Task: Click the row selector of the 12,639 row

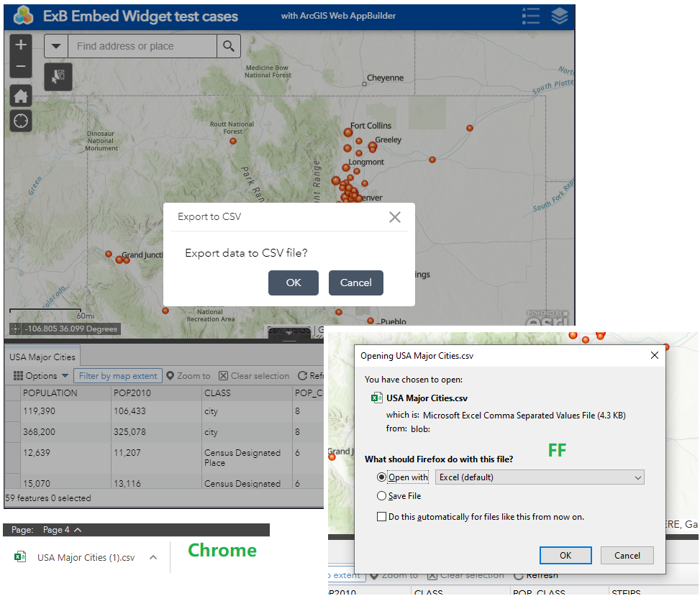Action: click(x=12, y=458)
